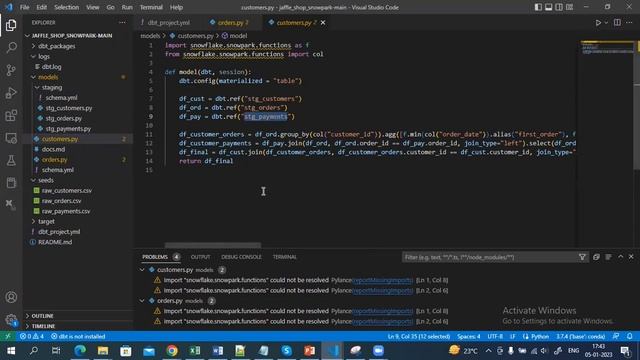Maximize the panel size chevron
Viewport: 640px width, 360px height.
click(620, 257)
